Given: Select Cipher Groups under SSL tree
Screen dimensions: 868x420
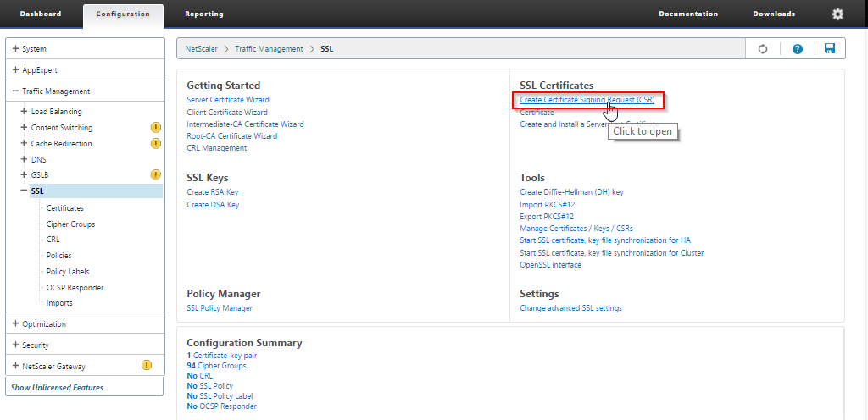Looking at the screenshot, I should tap(70, 224).
